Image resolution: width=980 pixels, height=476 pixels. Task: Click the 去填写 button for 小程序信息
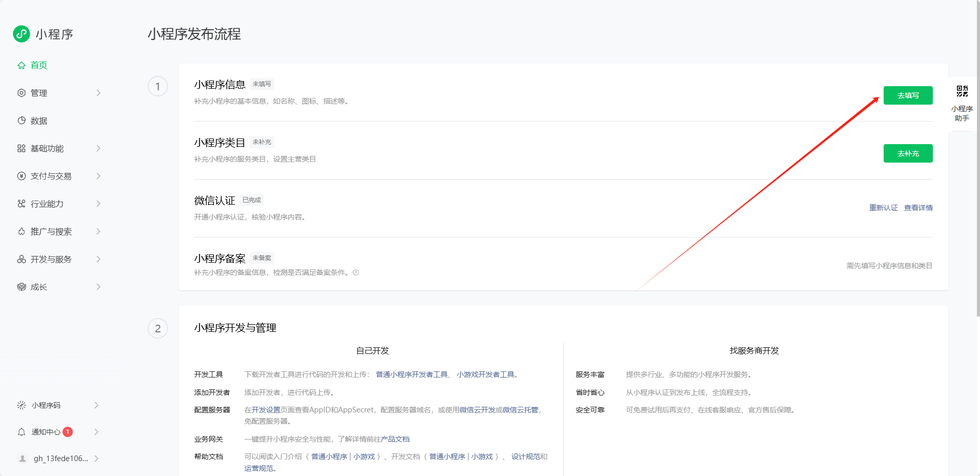(907, 95)
